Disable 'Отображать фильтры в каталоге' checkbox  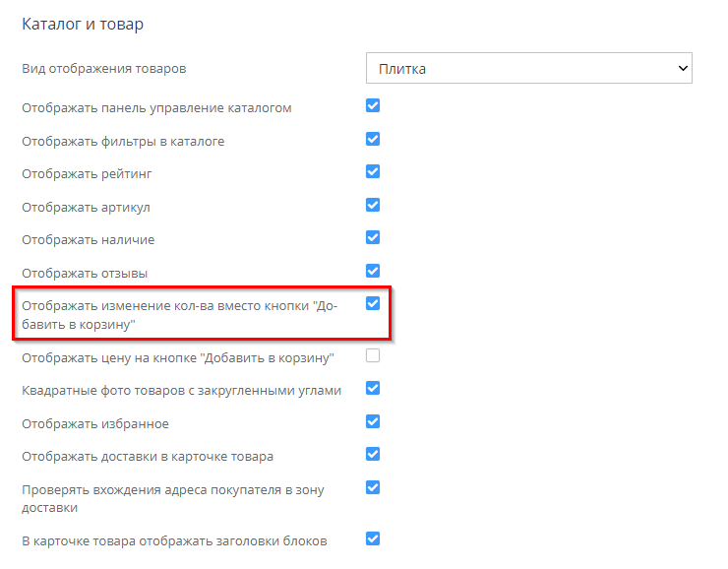point(373,139)
